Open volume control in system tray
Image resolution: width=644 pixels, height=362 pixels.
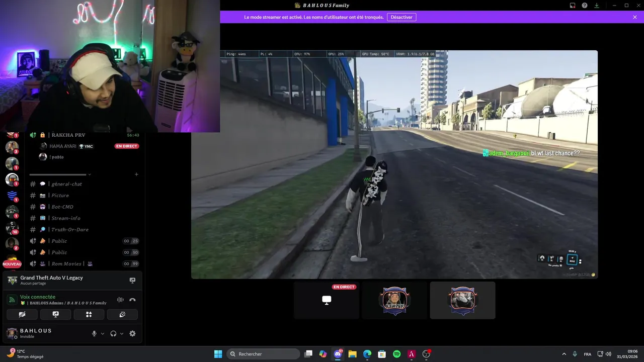609,354
